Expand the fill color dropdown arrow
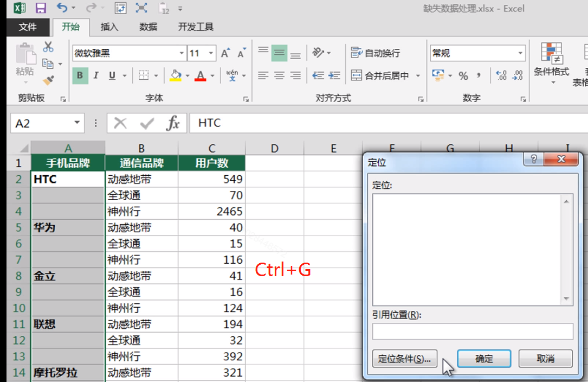 [188, 76]
